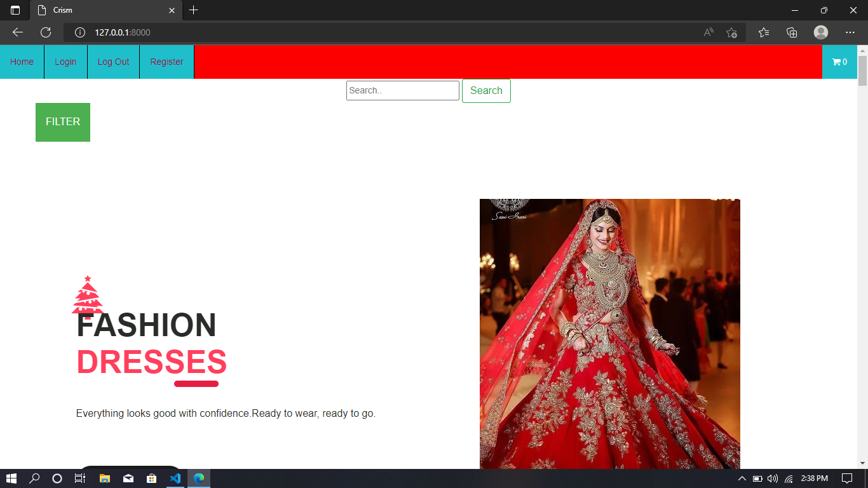The width and height of the screenshot is (868, 488).
Task: Reload the page with refresh icon
Action: tap(46, 32)
